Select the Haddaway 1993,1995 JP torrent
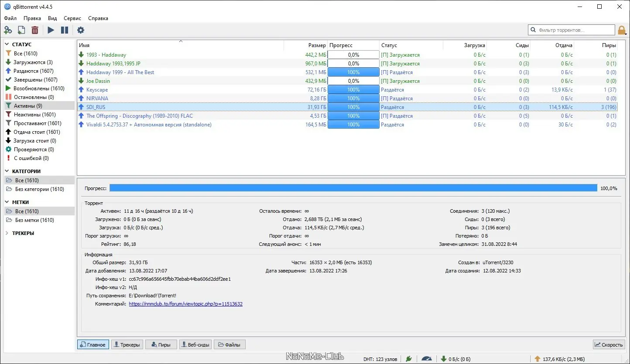This screenshot has width=630, height=364. point(348,64)
